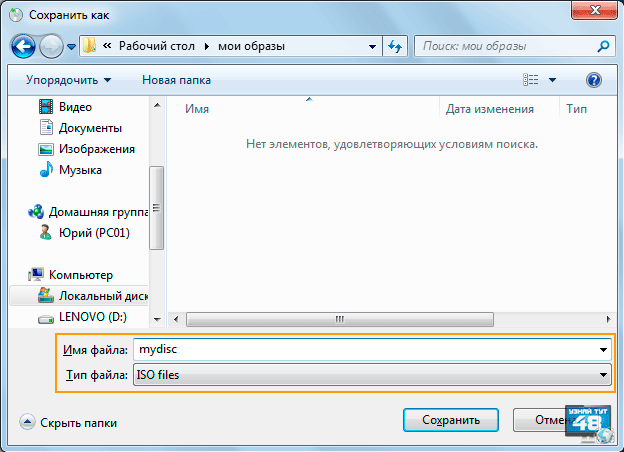
Task: Click navigation pane scroll up arrow
Action: [x=157, y=105]
